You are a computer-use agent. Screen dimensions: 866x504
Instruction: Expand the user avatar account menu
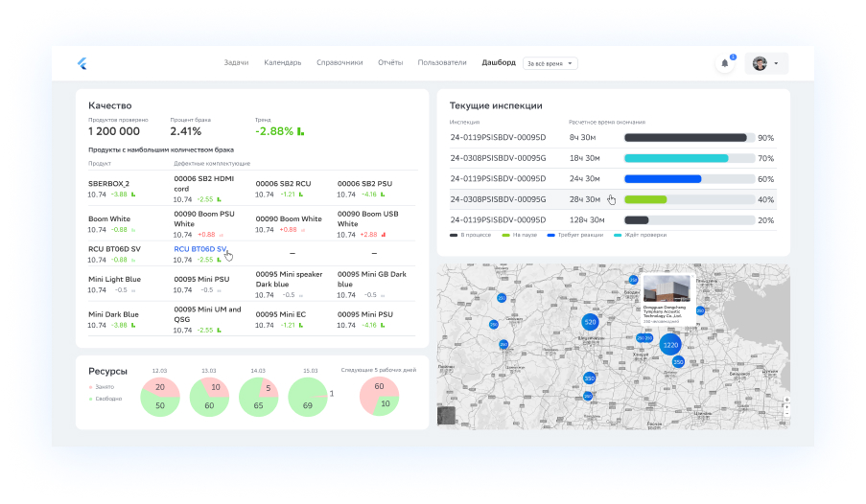tap(766, 63)
